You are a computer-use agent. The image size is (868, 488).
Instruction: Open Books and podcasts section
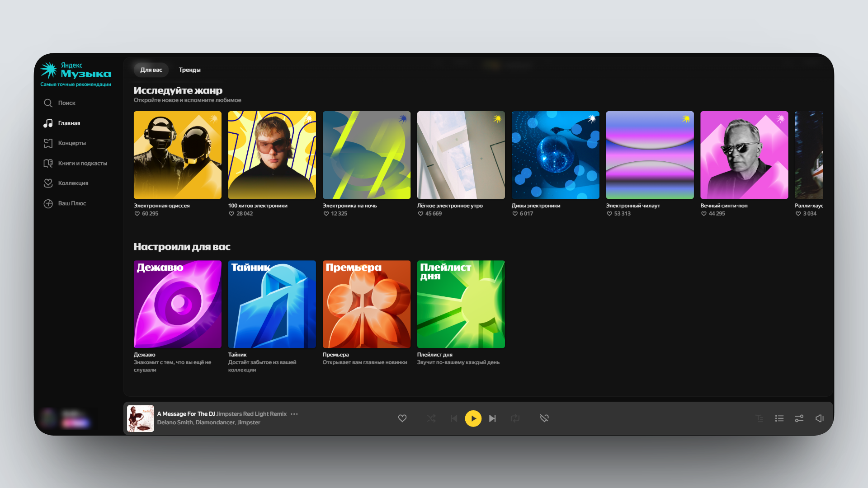(x=82, y=163)
